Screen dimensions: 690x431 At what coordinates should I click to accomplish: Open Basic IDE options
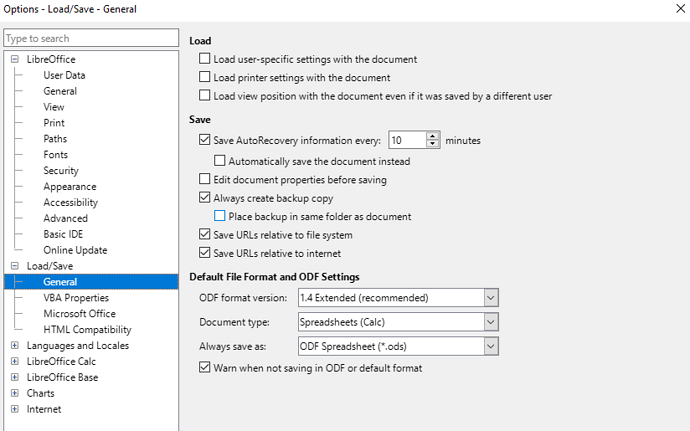pos(63,234)
